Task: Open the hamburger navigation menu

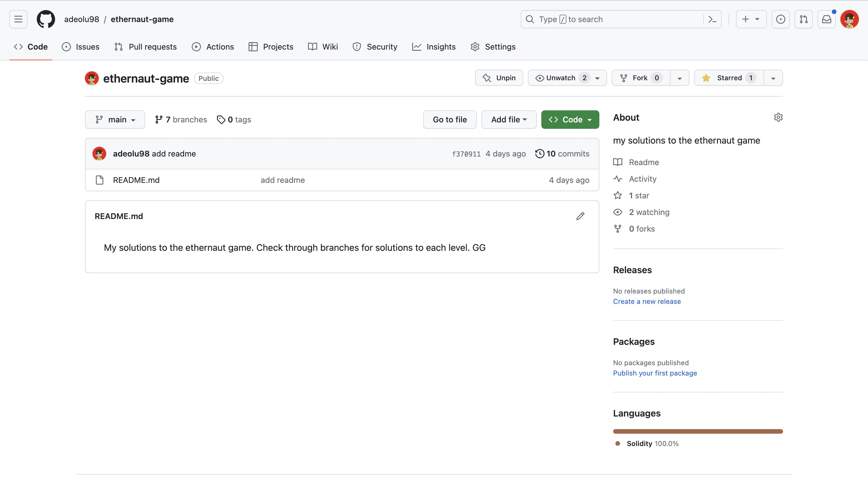Action: (18, 19)
